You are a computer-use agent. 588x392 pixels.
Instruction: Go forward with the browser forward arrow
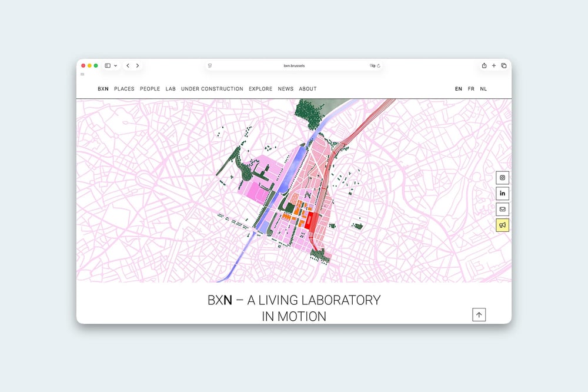click(x=138, y=65)
